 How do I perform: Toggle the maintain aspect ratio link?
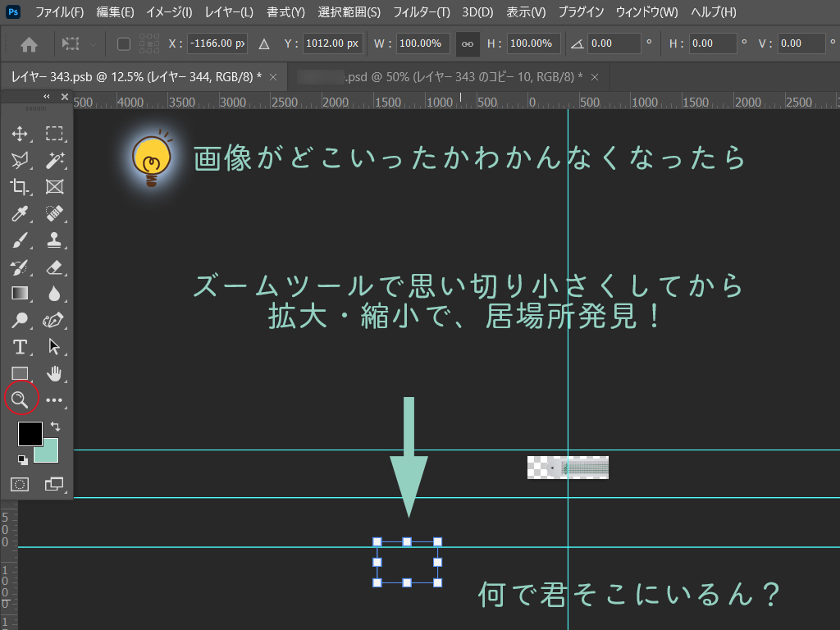click(467, 43)
